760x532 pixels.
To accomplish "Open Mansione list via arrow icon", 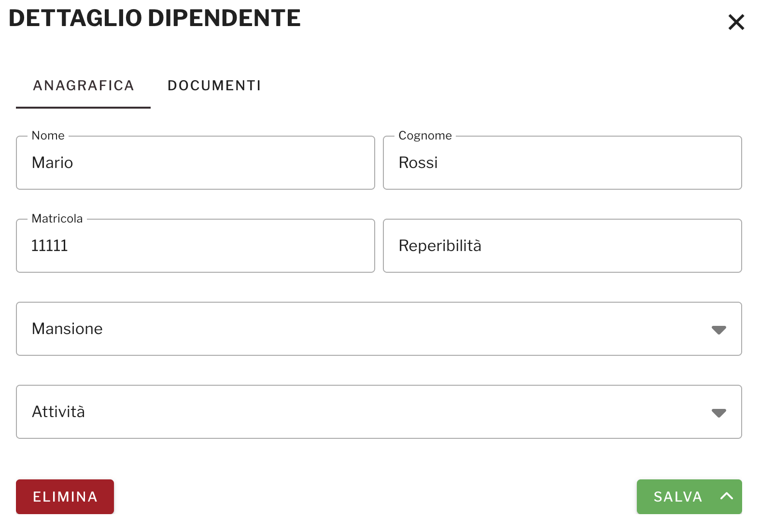I will tap(719, 330).
